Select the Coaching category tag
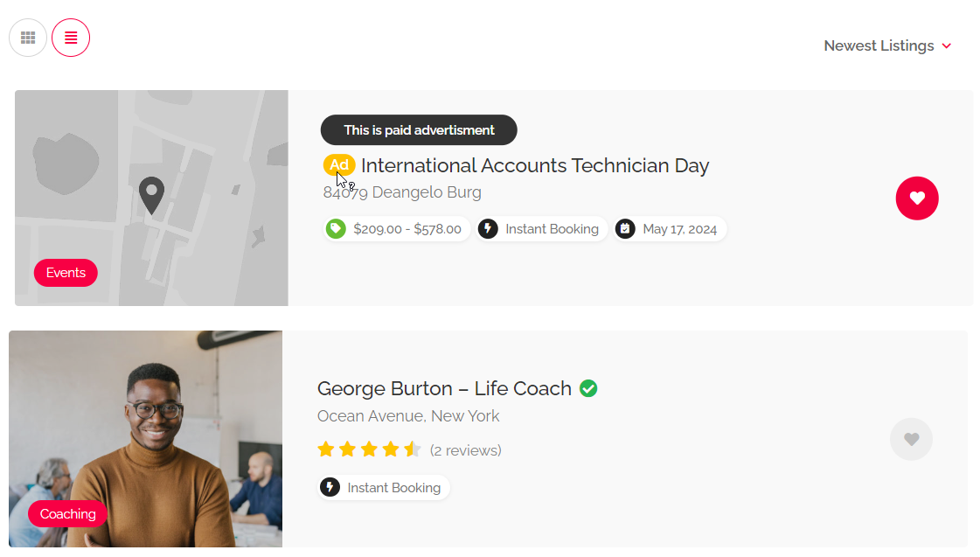 click(x=67, y=514)
